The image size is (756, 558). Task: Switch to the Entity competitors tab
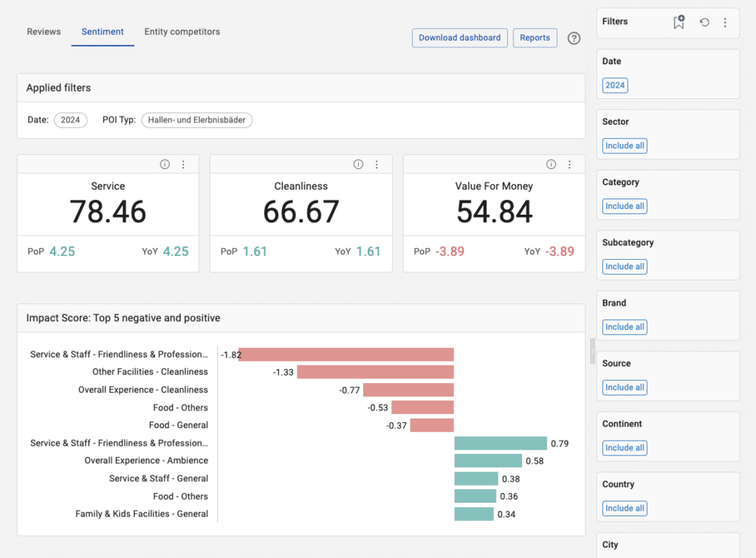pos(182,32)
